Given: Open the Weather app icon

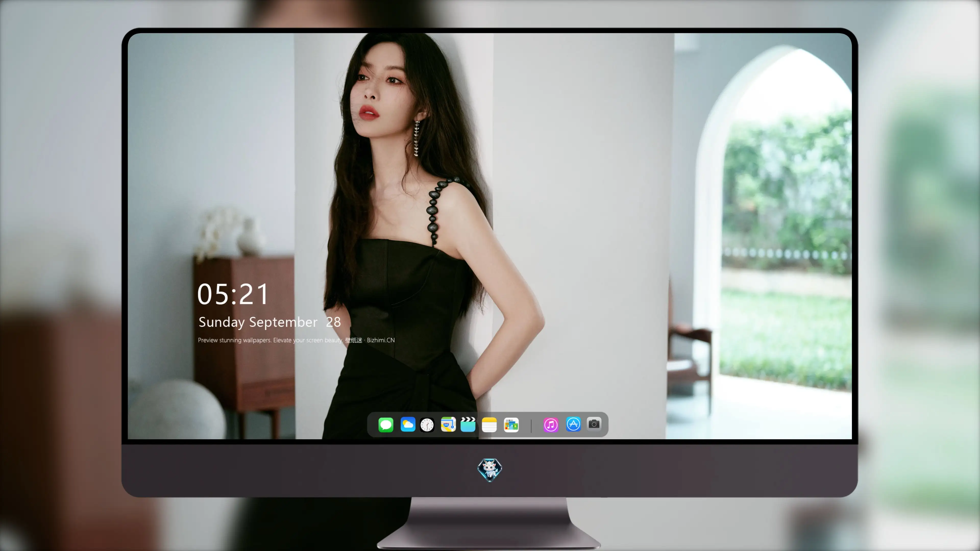Looking at the screenshot, I should (x=408, y=424).
